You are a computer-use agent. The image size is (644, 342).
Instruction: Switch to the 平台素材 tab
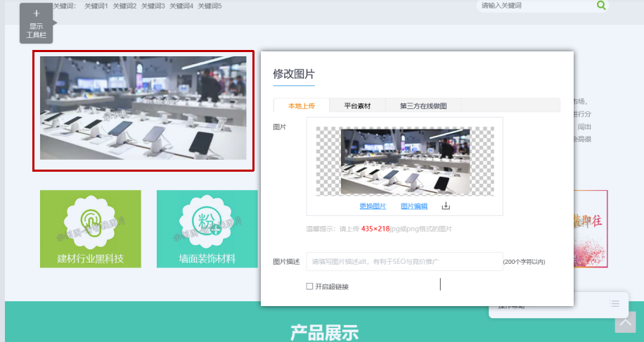pyautogui.click(x=357, y=106)
